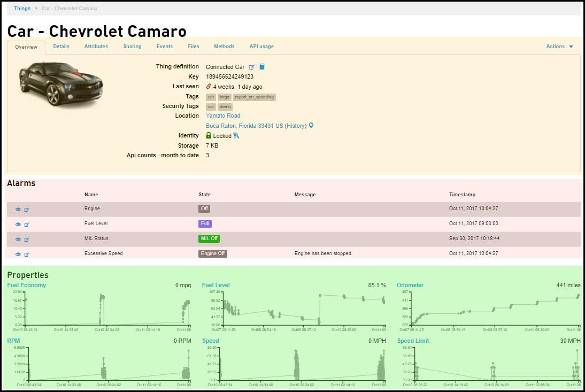Click the '441 miles' odometer value
Viewport: 585px width, 392px height.
click(568, 285)
